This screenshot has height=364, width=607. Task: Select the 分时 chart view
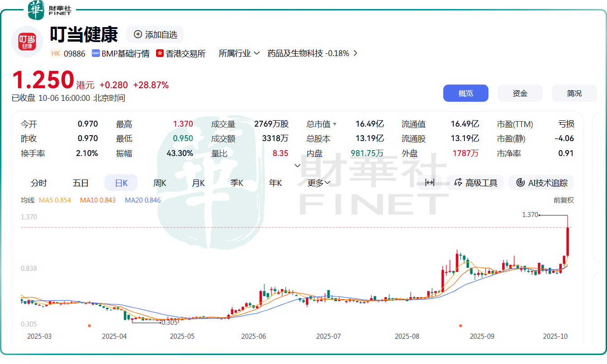click(x=39, y=183)
